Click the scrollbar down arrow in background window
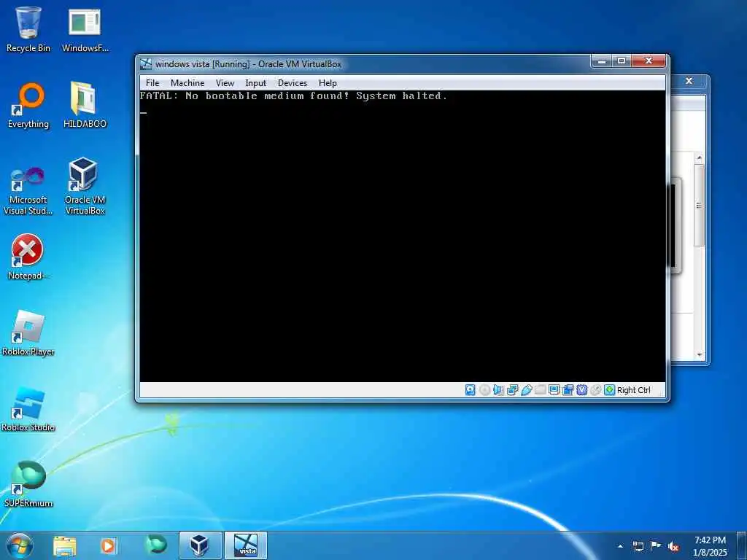This screenshot has height=560, width=747. click(x=700, y=355)
